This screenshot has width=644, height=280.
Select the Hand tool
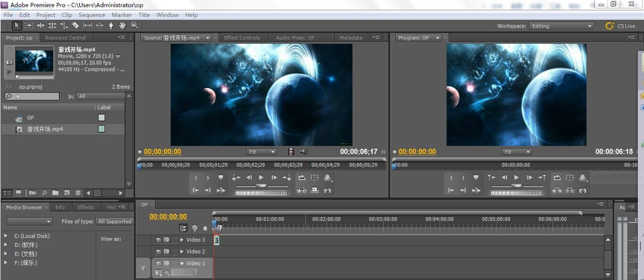pyautogui.click(x=122, y=25)
